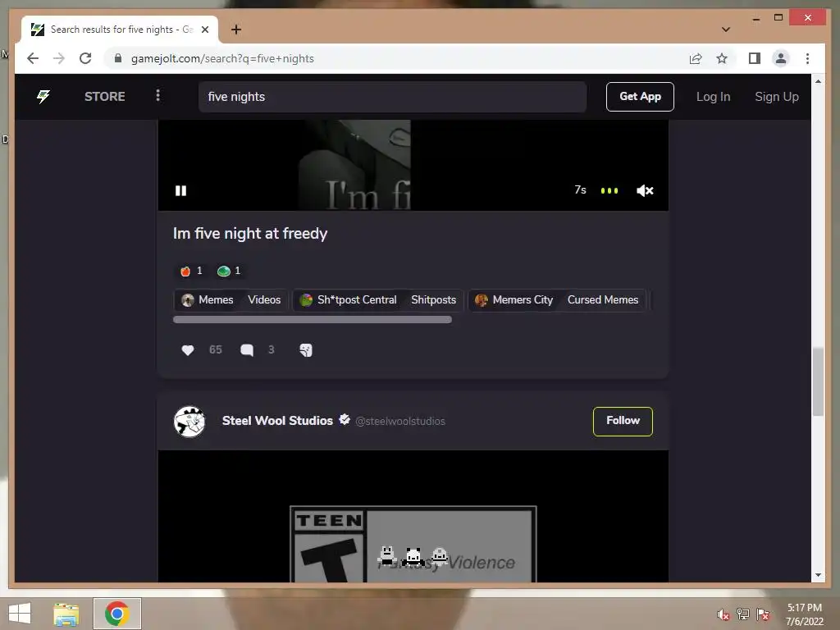Open the comment count 3
The width and height of the screenshot is (840, 630).
click(x=271, y=349)
